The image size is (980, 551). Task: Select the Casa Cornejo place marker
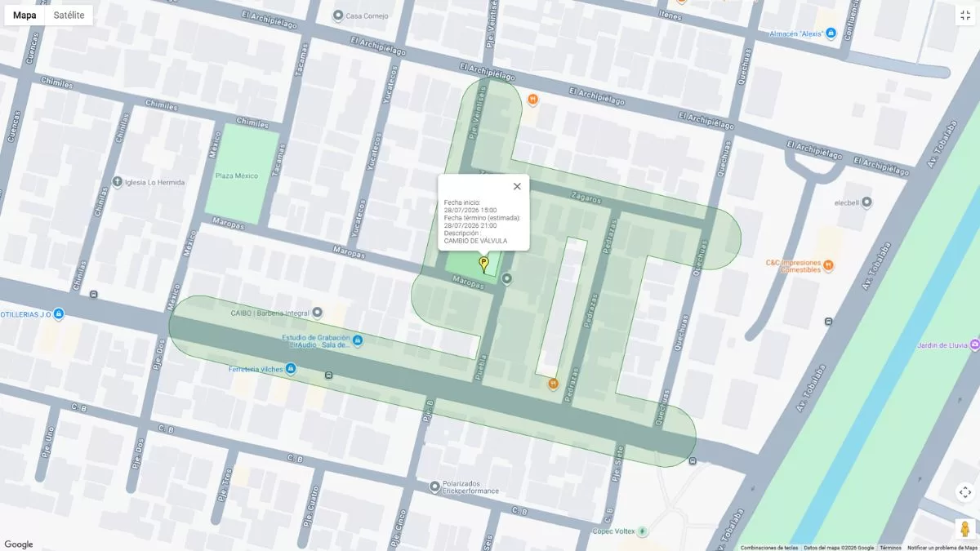(338, 16)
